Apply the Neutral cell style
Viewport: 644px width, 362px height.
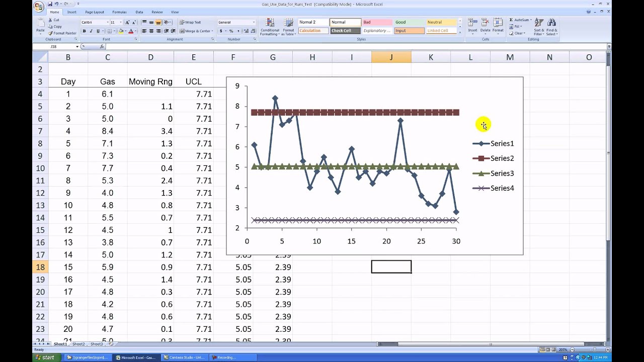click(441, 22)
